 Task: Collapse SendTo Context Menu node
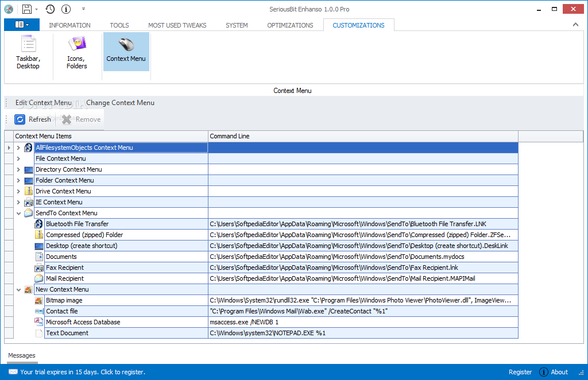pyautogui.click(x=18, y=213)
